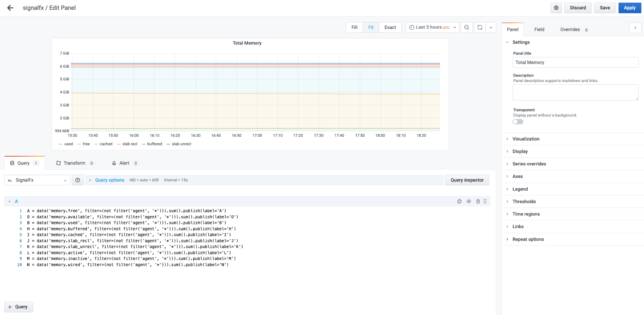Duplicate query A using copy icon
Viewport: 644px width, 315px height.
(459, 201)
